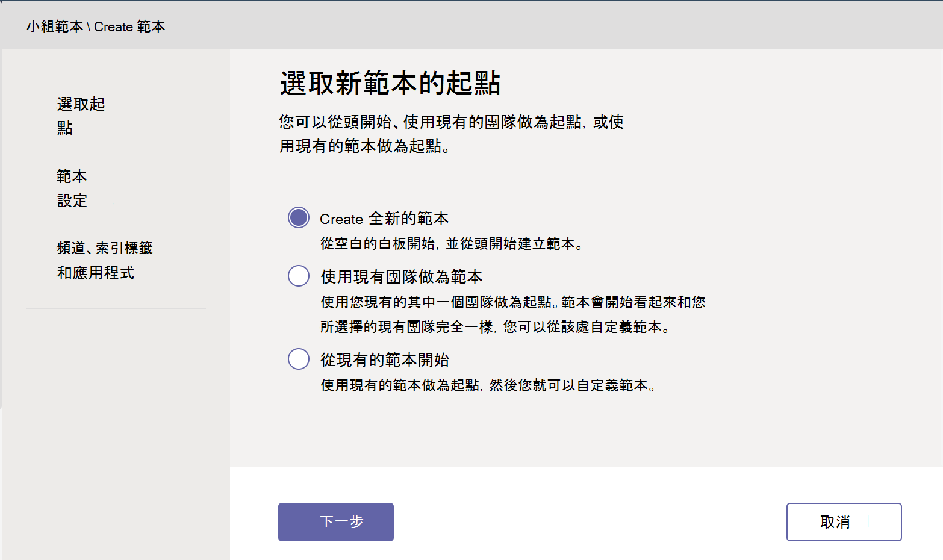Image resolution: width=943 pixels, height=560 pixels.
Task: Click the 下一步 button
Action: (336, 522)
